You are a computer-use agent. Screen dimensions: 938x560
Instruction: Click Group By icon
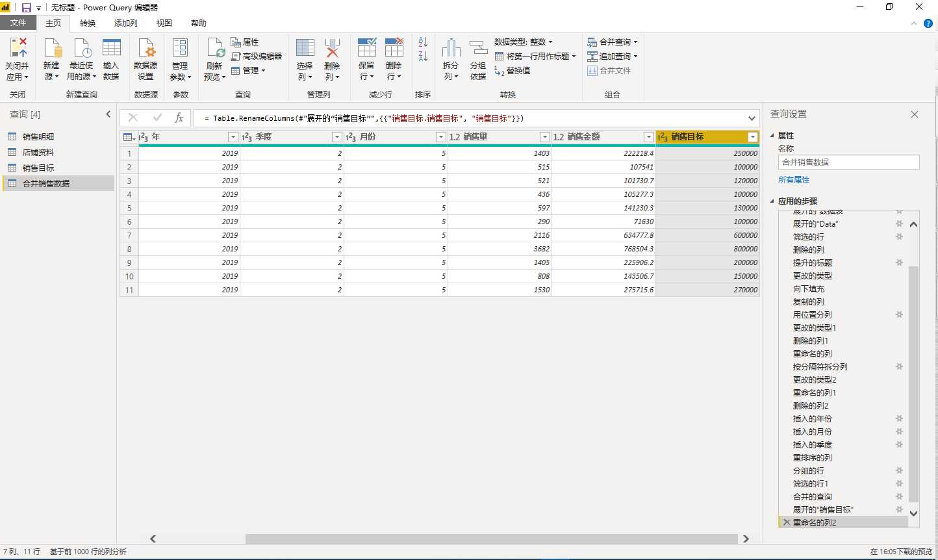coord(478,47)
